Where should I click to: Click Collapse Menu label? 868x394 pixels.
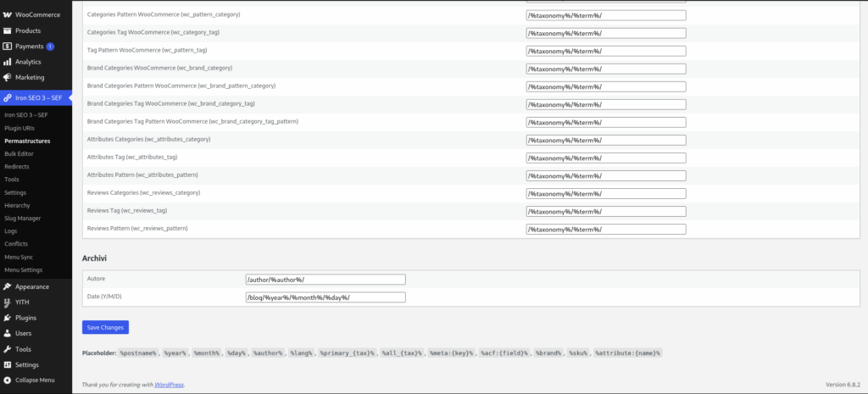[35, 380]
